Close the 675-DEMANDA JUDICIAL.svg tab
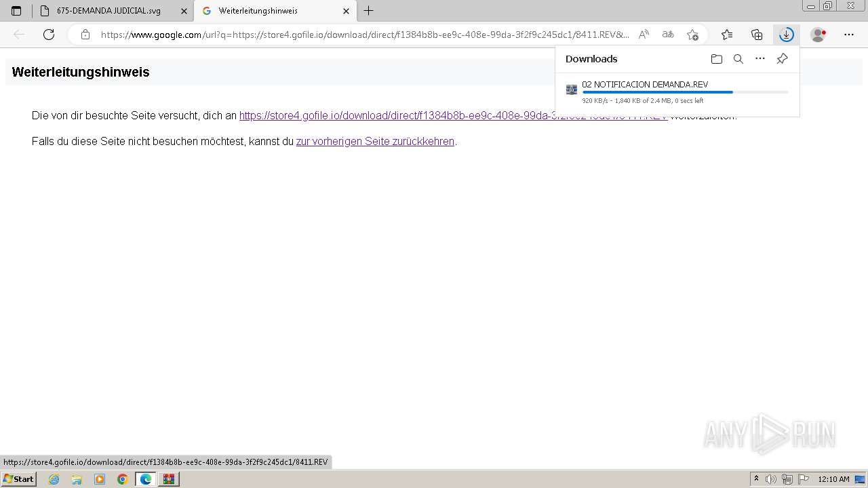The width and height of the screenshot is (868, 488). (x=184, y=11)
